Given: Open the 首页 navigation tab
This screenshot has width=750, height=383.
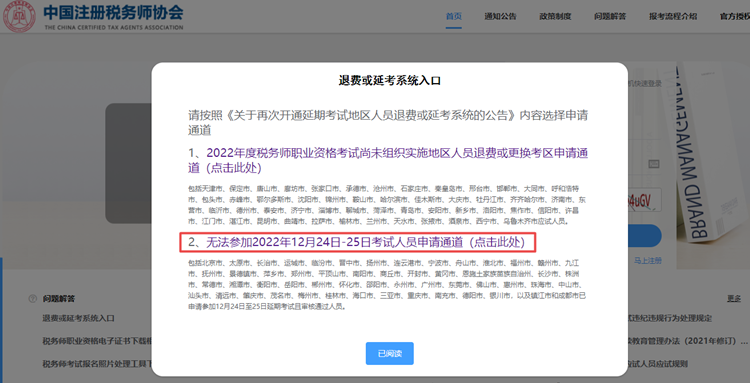Looking at the screenshot, I should pyautogui.click(x=453, y=16).
